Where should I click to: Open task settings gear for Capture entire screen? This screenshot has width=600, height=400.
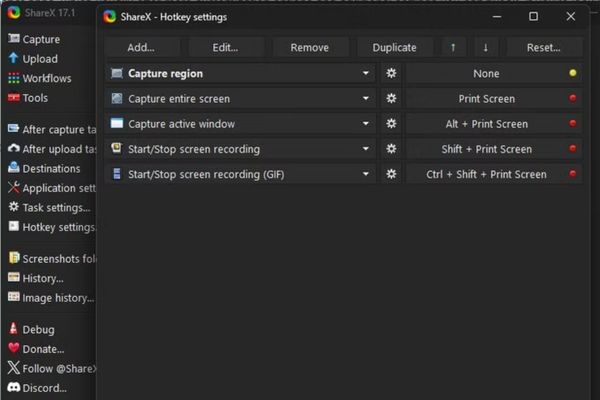[391, 99]
